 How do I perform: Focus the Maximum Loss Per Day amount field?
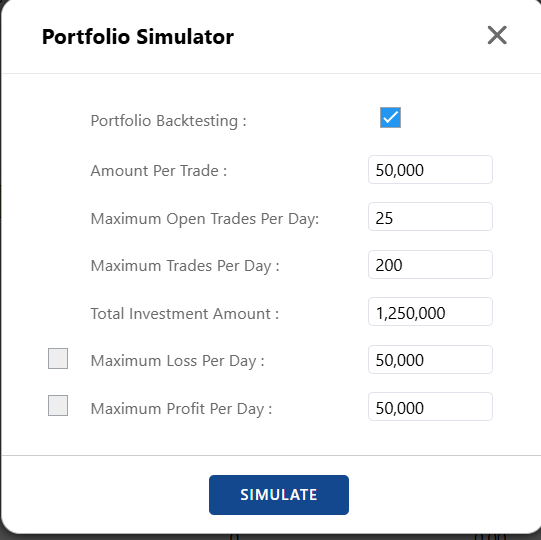[x=430, y=360]
